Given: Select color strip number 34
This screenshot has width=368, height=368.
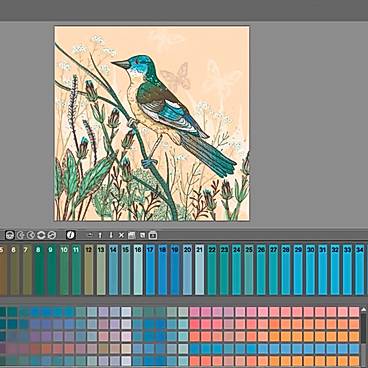Looking at the screenshot, I should click(x=360, y=269).
